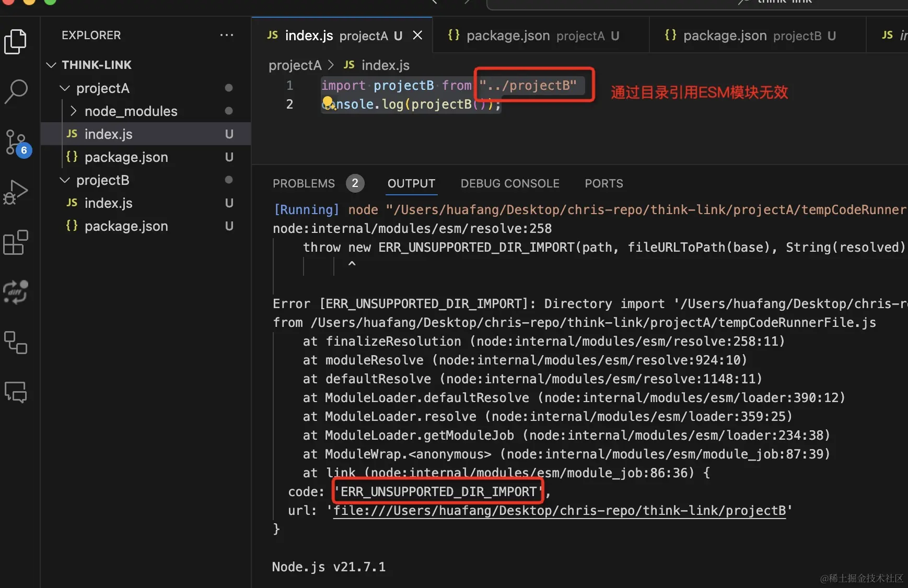The height and width of the screenshot is (588, 908).
Task: Click the "../projectB" import string
Action: click(x=528, y=85)
